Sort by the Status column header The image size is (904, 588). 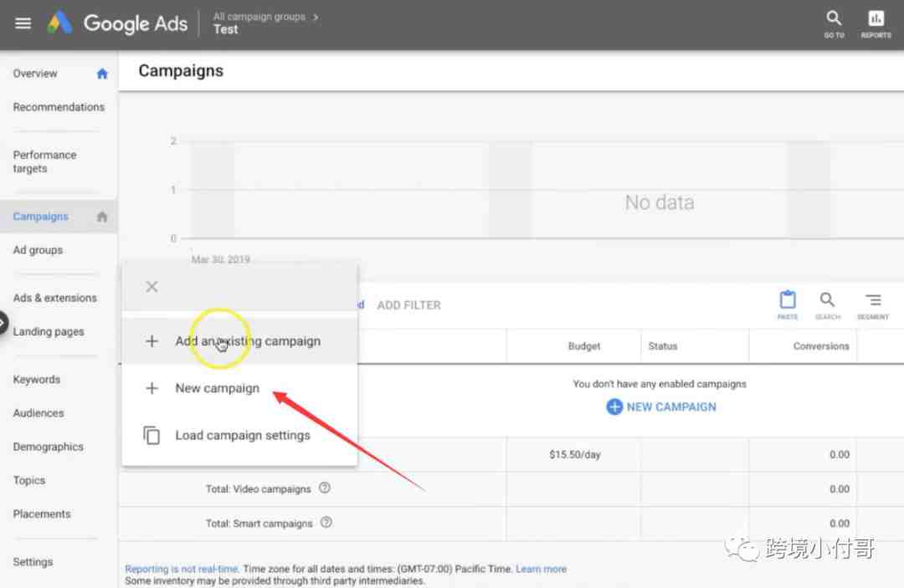click(662, 346)
